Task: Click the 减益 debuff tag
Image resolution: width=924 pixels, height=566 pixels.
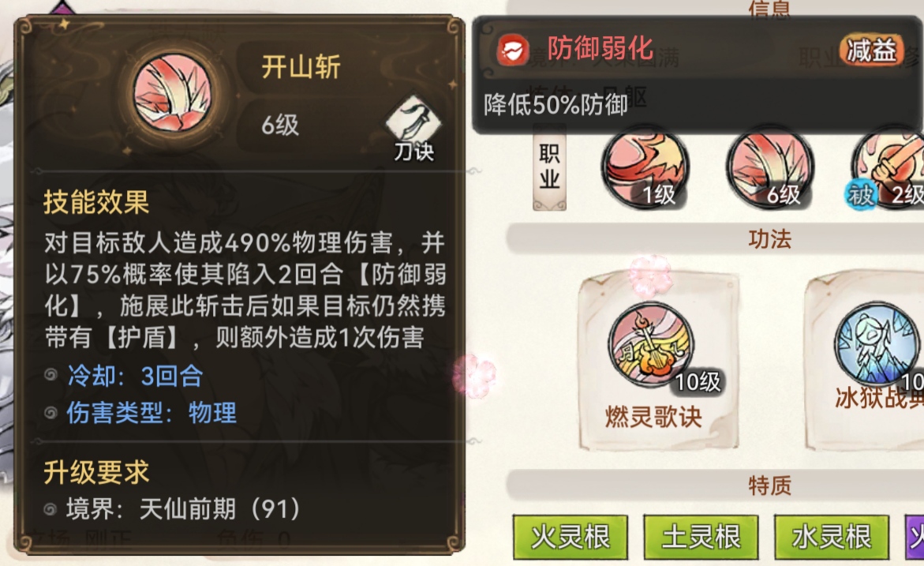Action: click(871, 50)
